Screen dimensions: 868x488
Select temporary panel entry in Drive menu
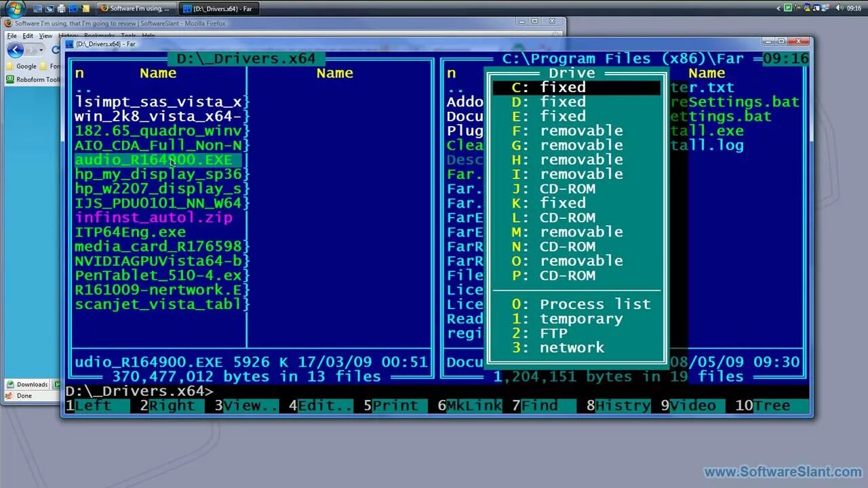pyautogui.click(x=576, y=319)
